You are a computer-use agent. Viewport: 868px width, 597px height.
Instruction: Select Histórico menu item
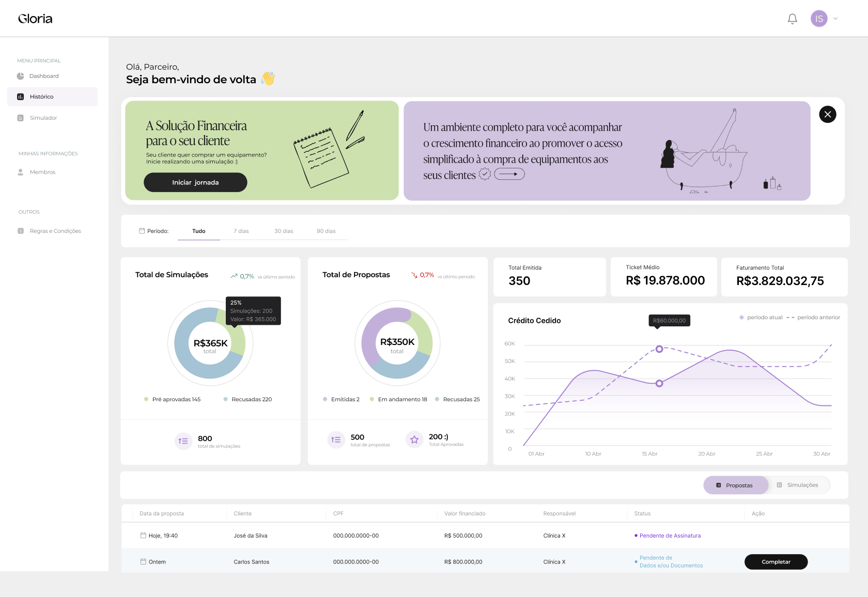point(52,97)
